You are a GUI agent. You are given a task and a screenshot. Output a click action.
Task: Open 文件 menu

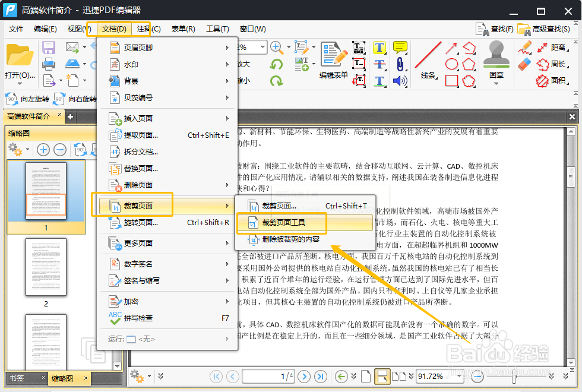coord(16,29)
